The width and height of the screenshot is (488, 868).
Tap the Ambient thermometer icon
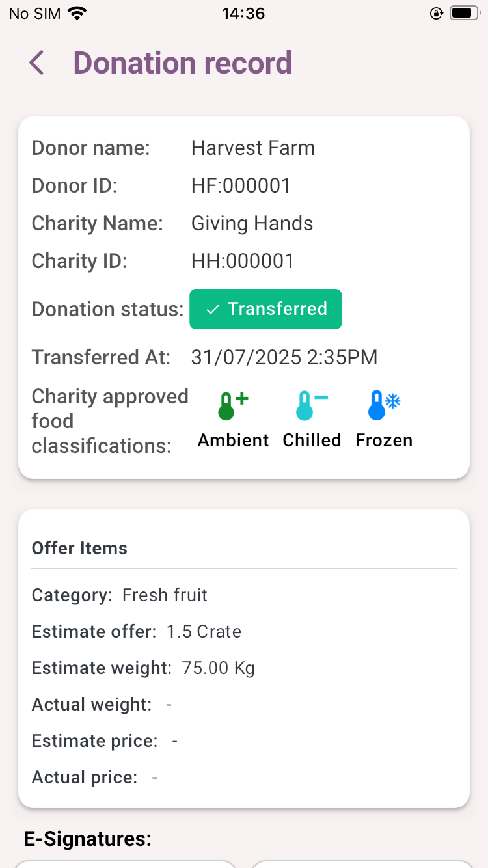[232, 406]
